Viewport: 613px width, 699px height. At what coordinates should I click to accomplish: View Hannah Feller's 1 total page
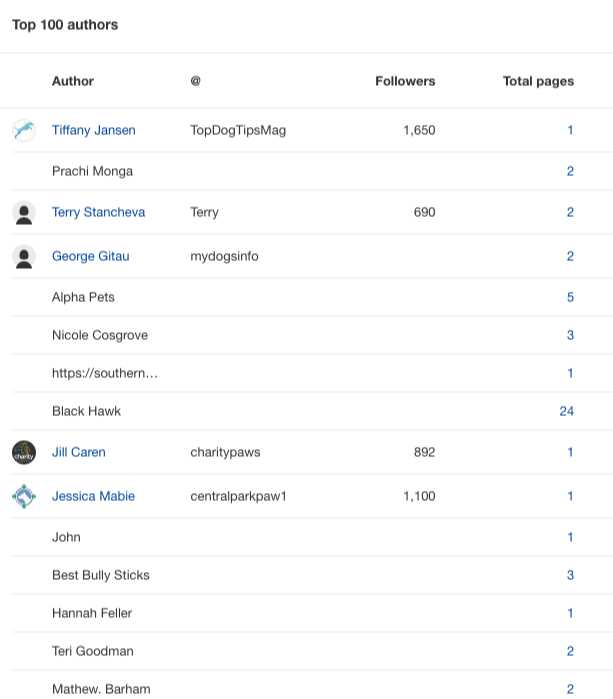(570, 613)
